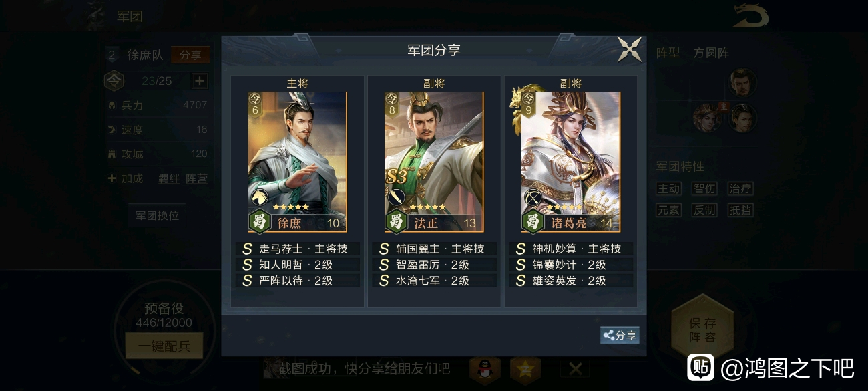Click the crossed bows icon on 诸葛亮 card
Image resolution: width=868 pixels, height=391 pixels.
point(532,197)
